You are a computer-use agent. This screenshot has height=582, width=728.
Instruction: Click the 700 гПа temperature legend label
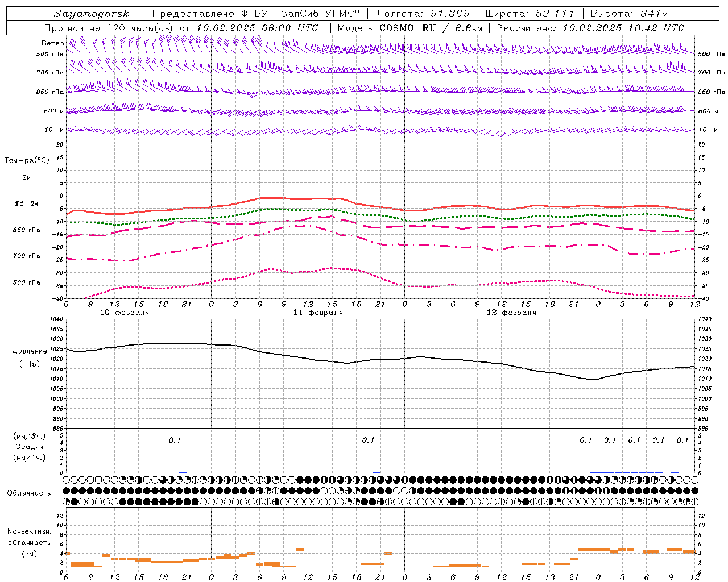(26, 256)
